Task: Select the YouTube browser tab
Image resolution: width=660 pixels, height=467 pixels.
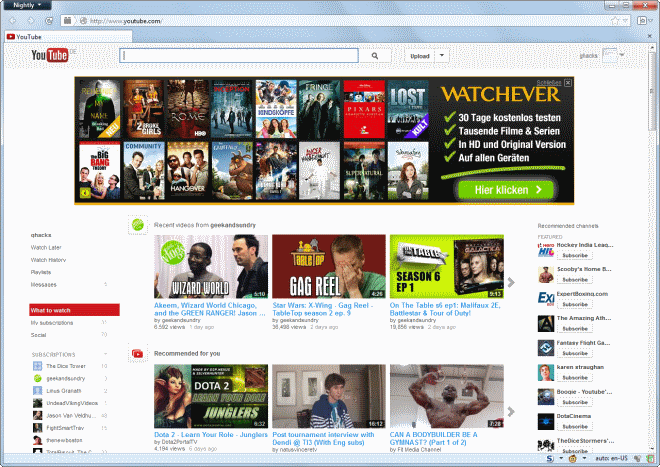Action: click(69, 37)
